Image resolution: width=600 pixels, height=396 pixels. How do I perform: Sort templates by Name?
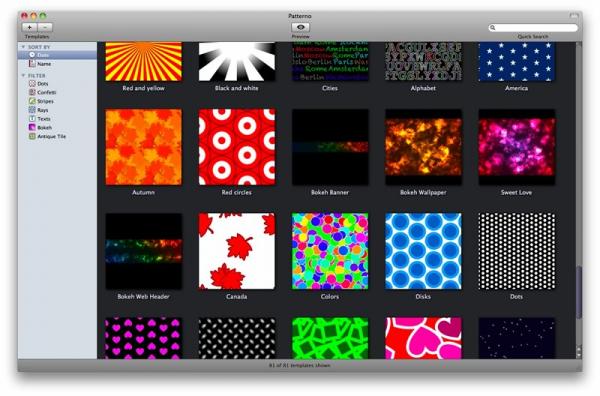[57, 64]
